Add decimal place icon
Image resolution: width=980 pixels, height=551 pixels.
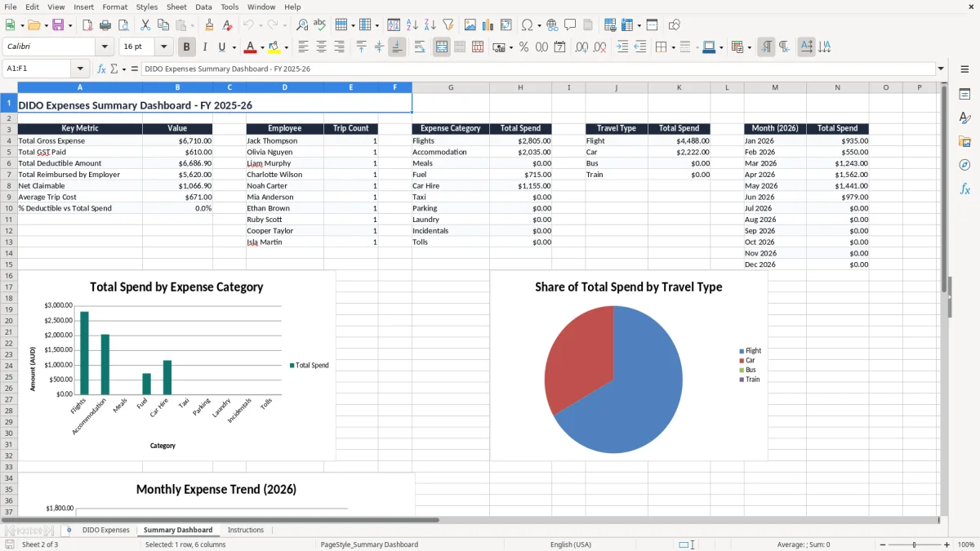[581, 47]
